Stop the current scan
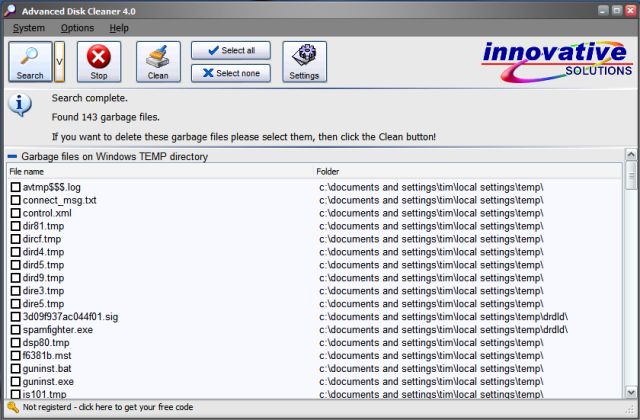Image resolution: width=640 pixels, height=420 pixels. [99, 62]
